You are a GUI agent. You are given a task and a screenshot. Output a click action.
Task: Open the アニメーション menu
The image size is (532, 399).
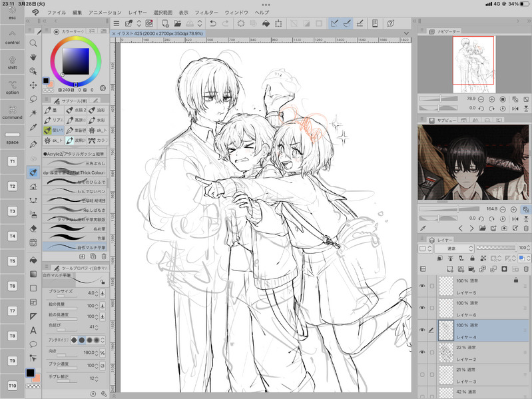(x=105, y=13)
